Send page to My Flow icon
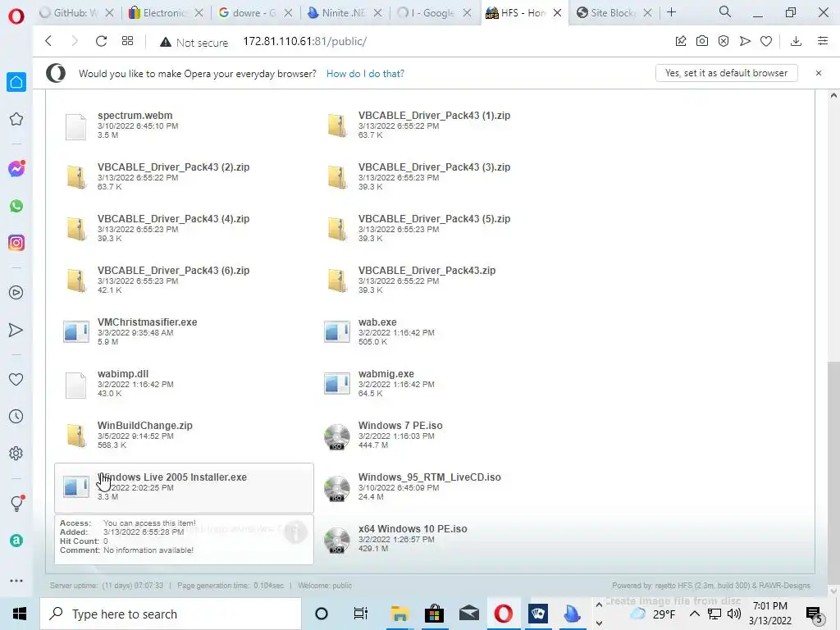 click(745, 41)
